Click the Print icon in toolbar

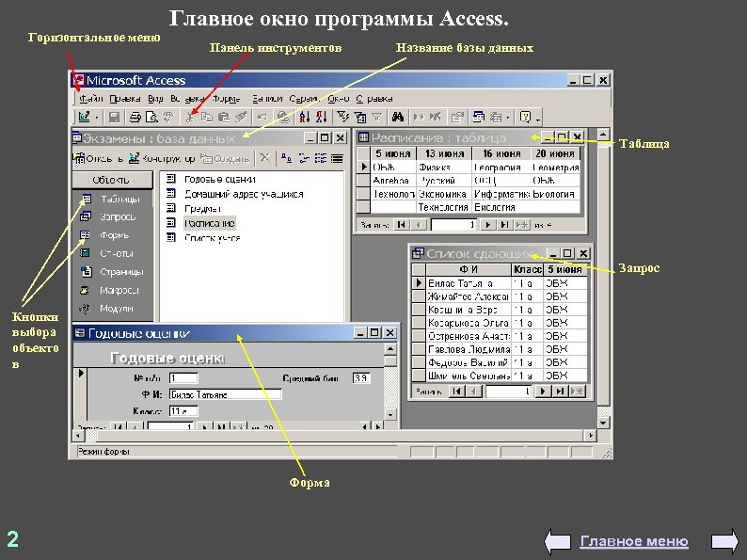click(135, 117)
